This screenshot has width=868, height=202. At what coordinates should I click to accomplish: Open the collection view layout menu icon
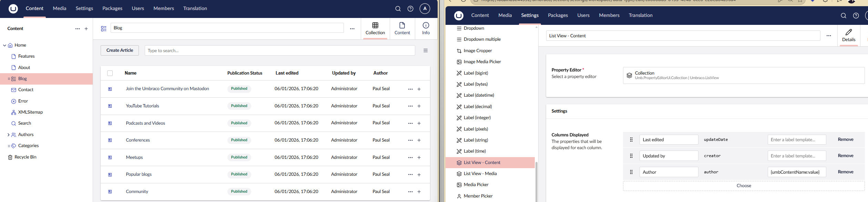coord(425,50)
